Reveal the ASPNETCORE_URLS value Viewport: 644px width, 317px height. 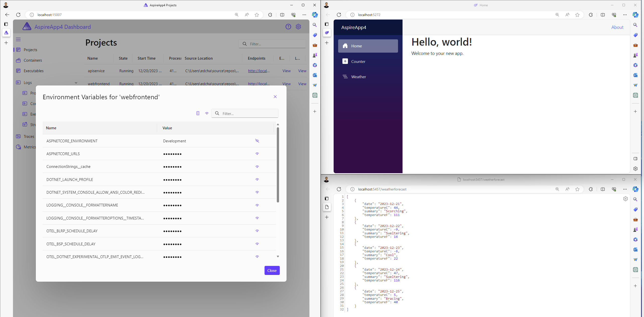pyautogui.click(x=257, y=154)
